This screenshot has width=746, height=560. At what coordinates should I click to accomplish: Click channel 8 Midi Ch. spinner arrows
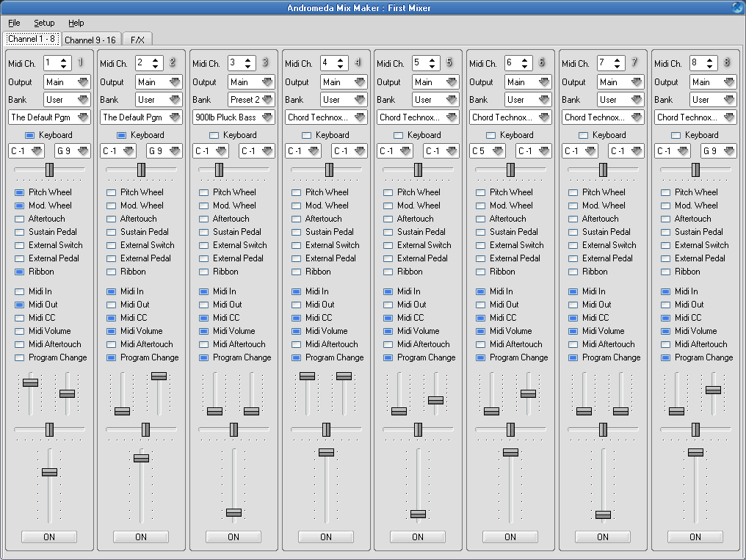click(x=709, y=62)
